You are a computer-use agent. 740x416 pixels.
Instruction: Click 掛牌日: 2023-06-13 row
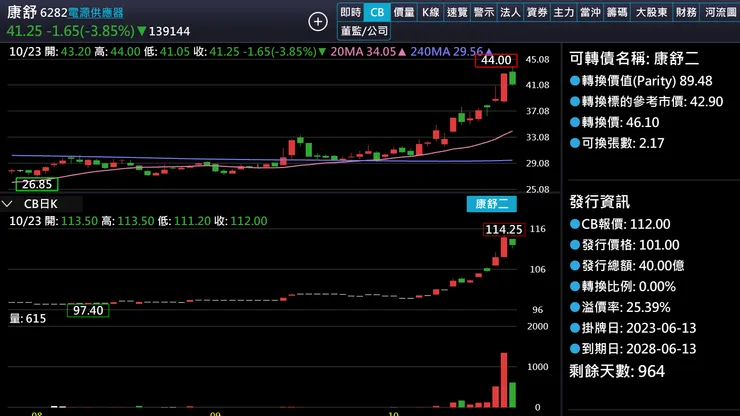coord(633,328)
